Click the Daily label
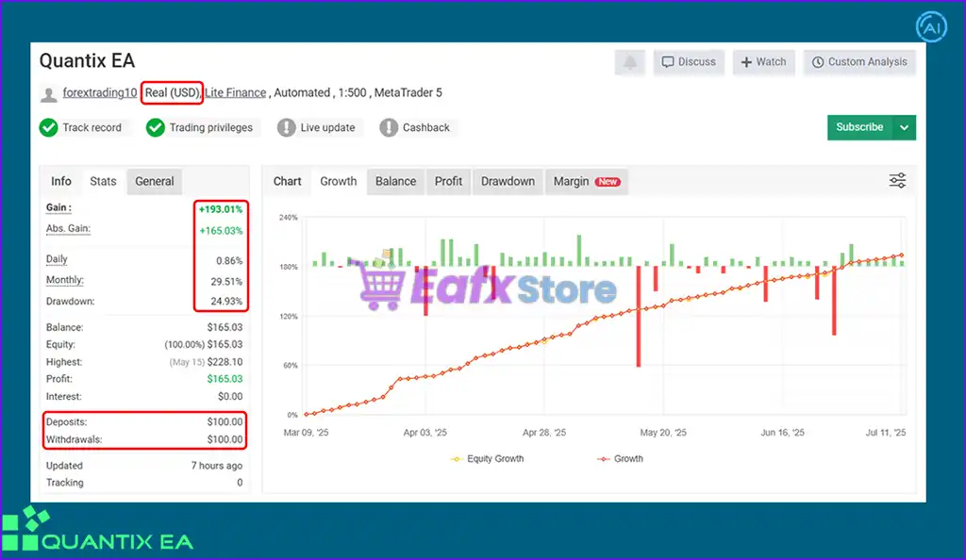Image resolution: width=966 pixels, height=560 pixels. click(x=57, y=259)
